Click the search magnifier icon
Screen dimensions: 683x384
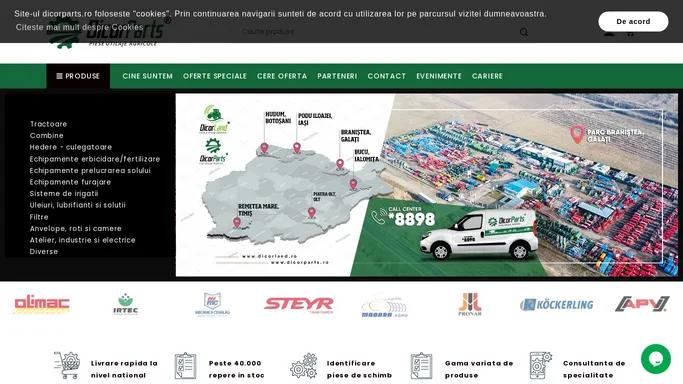click(x=524, y=32)
